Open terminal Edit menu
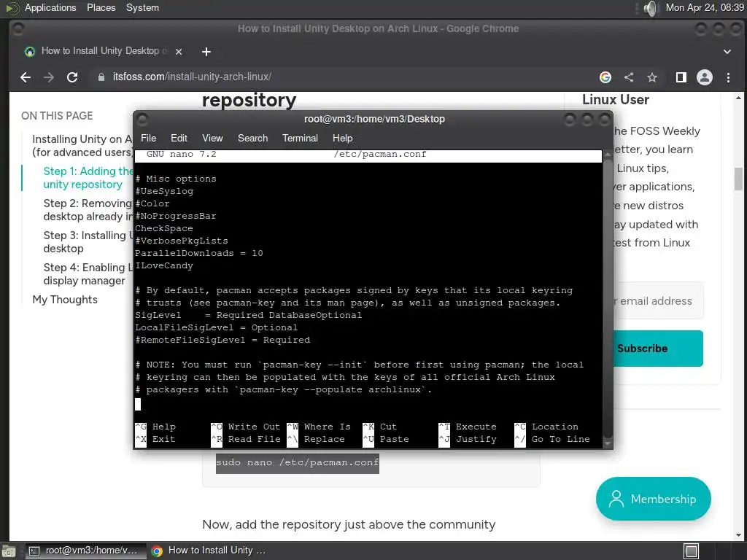Viewport: 747px width, 560px height. pos(179,138)
